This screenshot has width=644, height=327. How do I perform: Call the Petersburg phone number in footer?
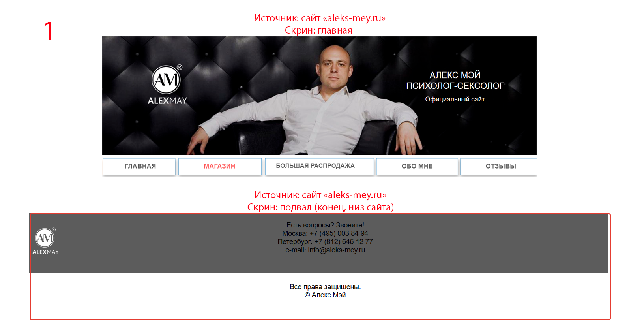pyautogui.click(x=344, y=242)
